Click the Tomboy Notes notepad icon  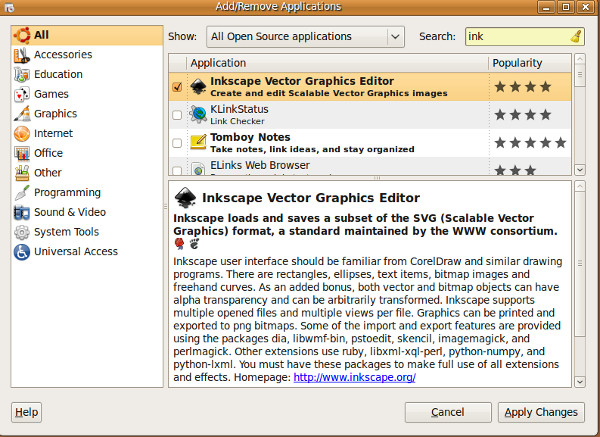click(x=198, y=142)
